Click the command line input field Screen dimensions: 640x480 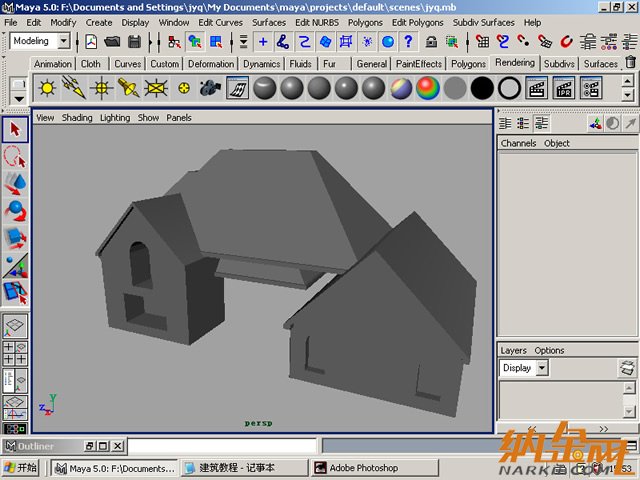tap(222, 446)
